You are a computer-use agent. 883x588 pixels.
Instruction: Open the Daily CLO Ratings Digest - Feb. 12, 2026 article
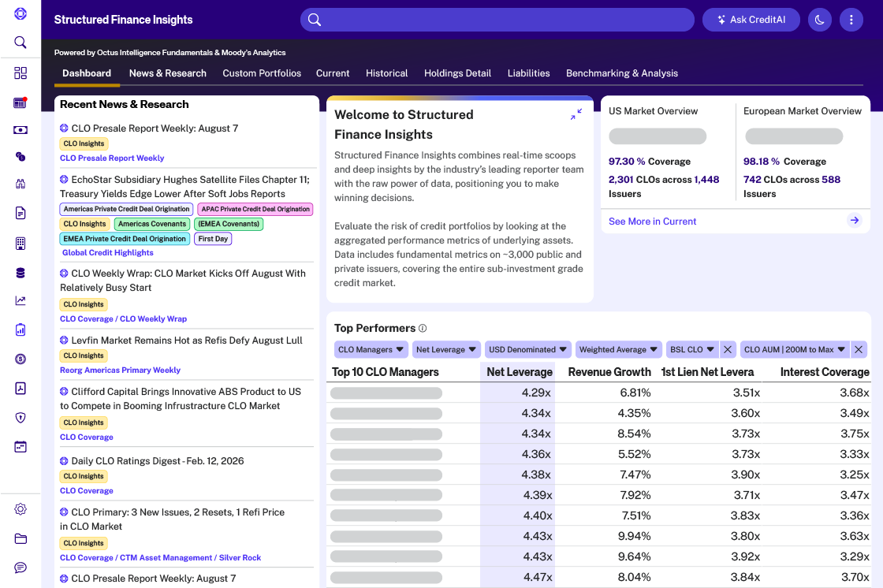pos(158,461)
